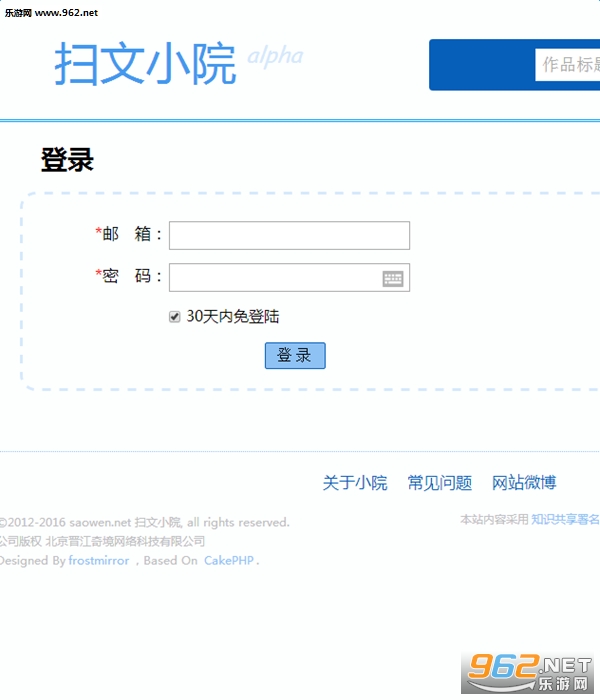Click the alpha label beside the logo
This screenshot has height=700, width=600.
(x=275, y=57)
